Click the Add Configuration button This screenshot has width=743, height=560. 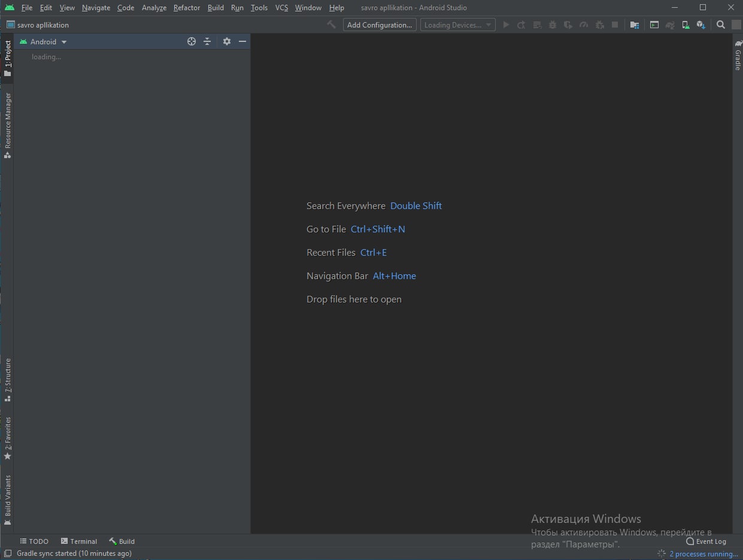click(x=380, y=25)
